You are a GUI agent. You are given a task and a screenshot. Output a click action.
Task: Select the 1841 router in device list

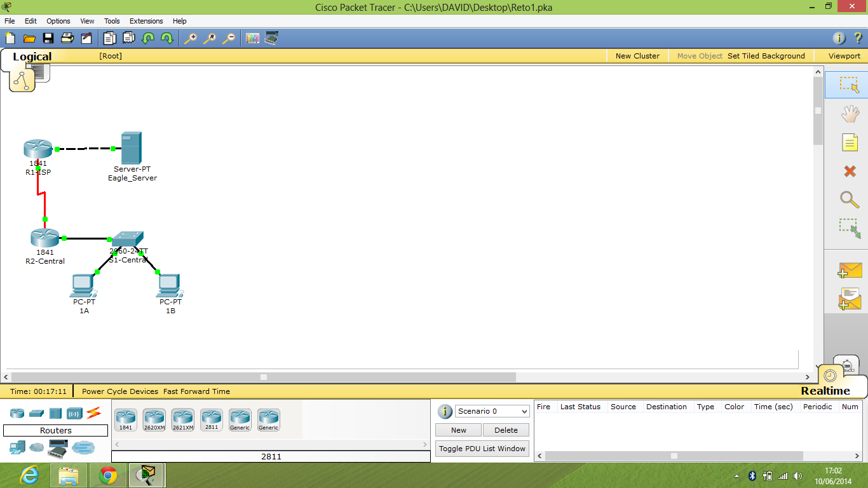tap(125, 419)
